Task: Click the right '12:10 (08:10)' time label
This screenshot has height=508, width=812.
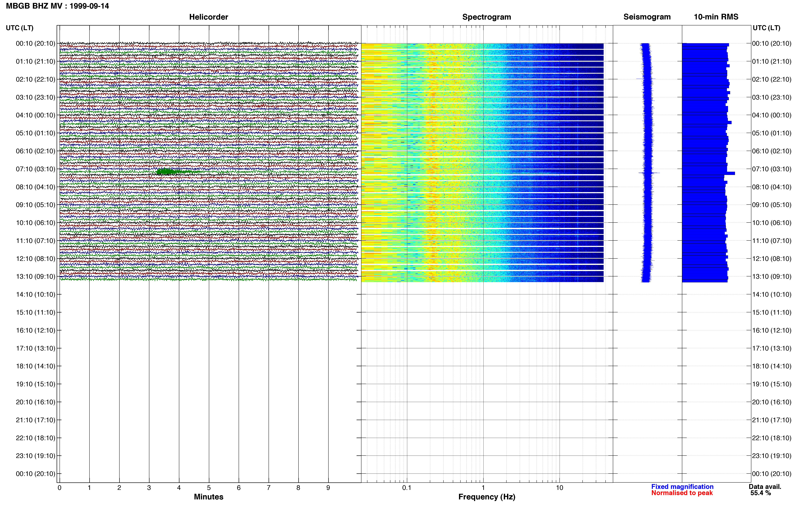Action: click(772, 259)
